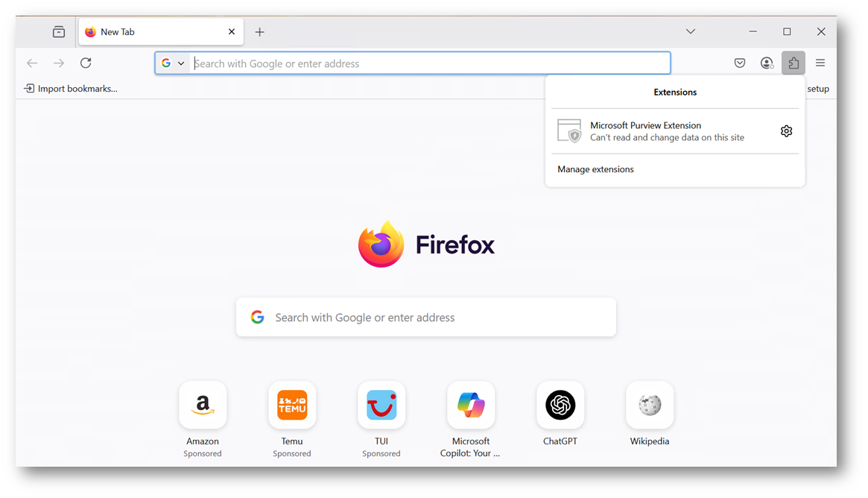Reload the current page

[x=86, y=63]
